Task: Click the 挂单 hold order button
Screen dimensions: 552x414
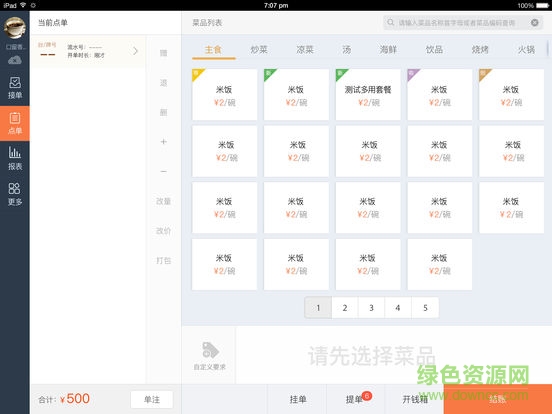Action: (x=297, y=399)
